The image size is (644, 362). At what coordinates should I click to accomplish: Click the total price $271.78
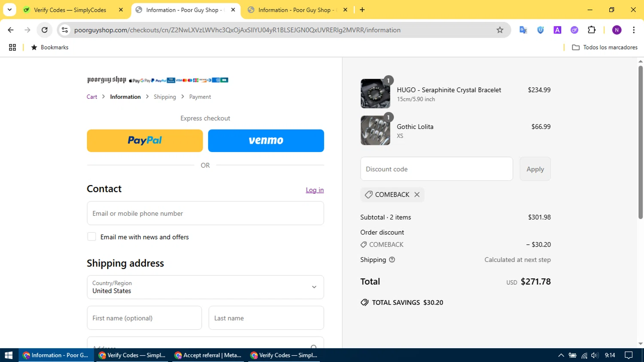[536, 282]
